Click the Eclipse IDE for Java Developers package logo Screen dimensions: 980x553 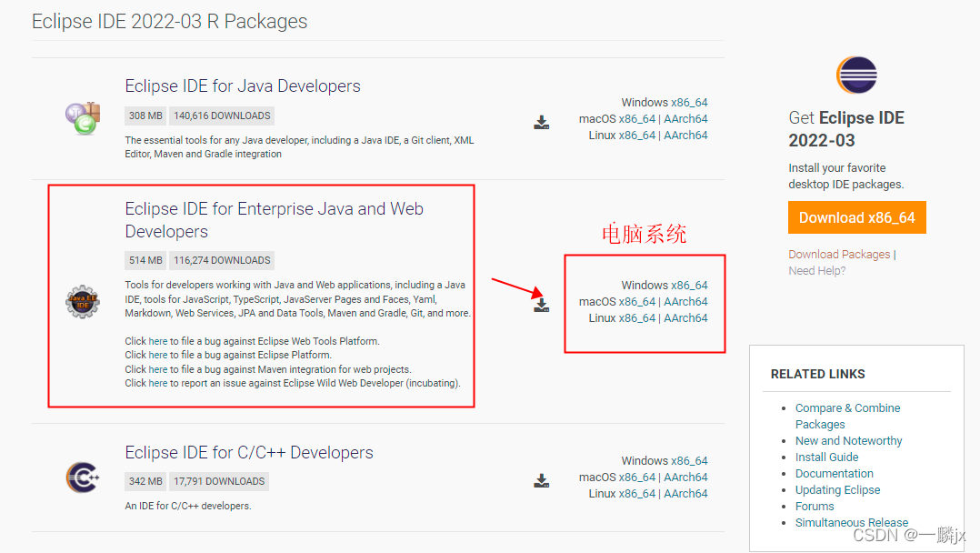pyautogui.click(x=83, y=118)
